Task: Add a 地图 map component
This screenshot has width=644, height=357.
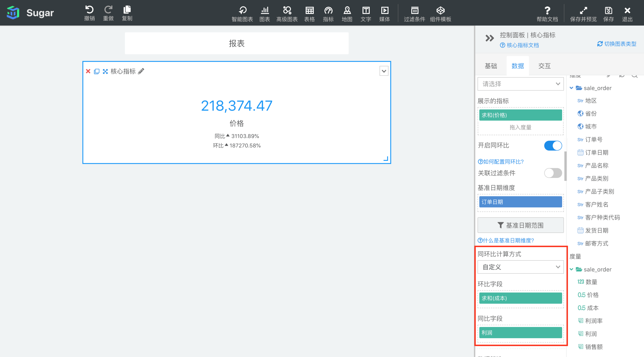Action: tap(347, 14)
